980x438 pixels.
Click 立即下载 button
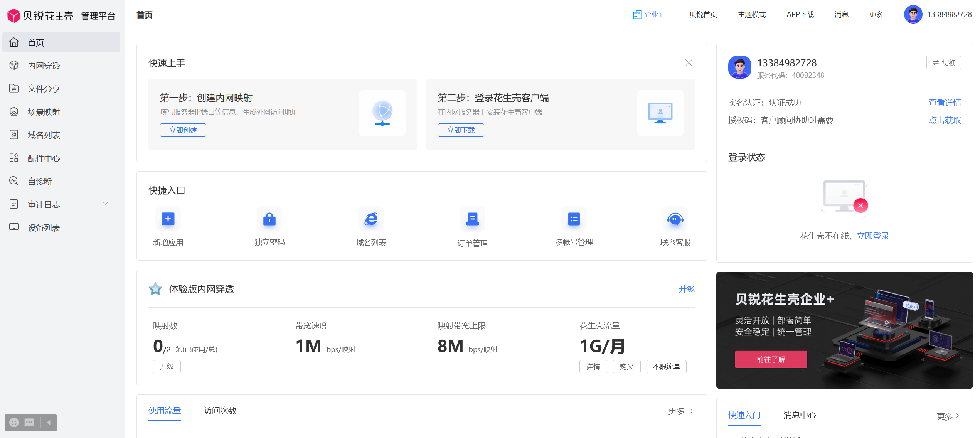coord(461,130)
